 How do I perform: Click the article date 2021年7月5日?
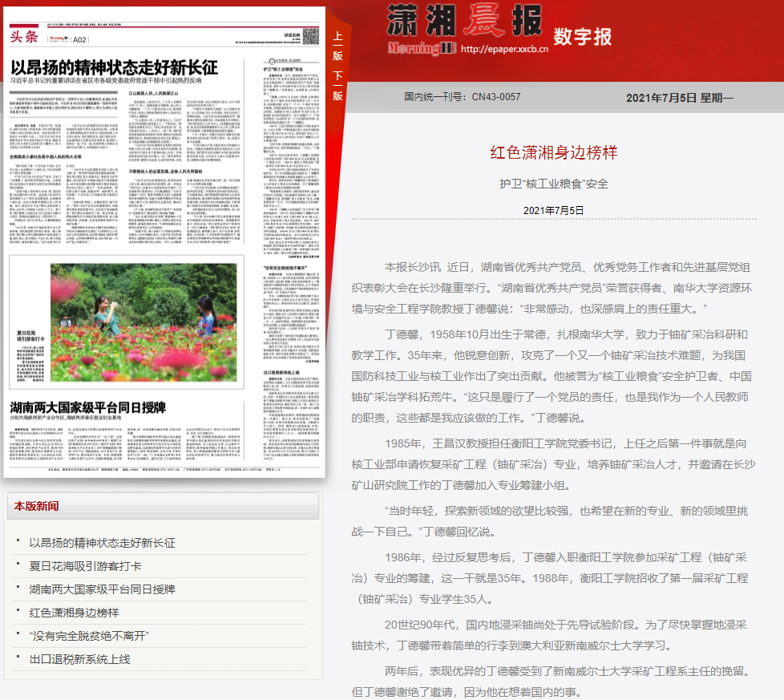coord(553,211)
